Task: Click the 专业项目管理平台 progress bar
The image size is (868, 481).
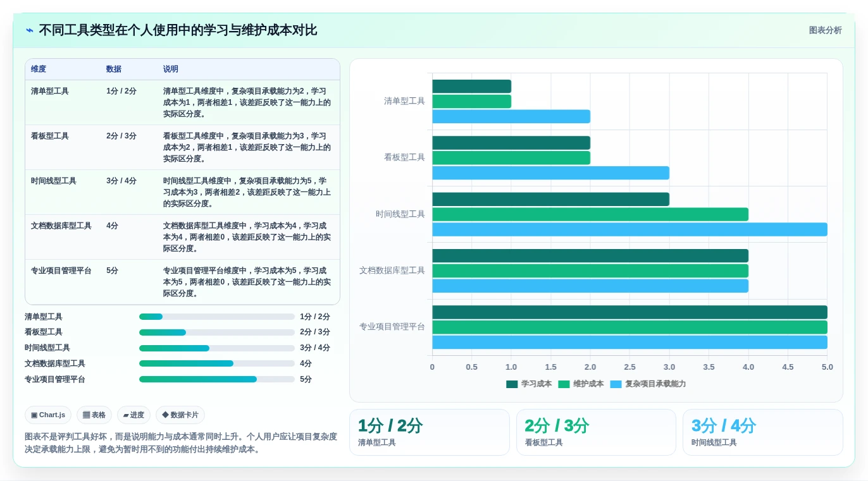Action: point(217,379)
